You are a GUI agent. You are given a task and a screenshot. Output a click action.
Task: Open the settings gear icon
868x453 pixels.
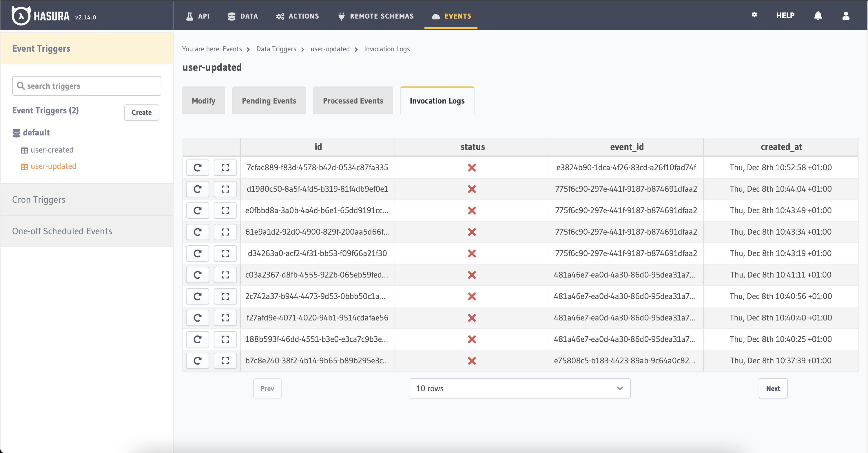(754, 15)
